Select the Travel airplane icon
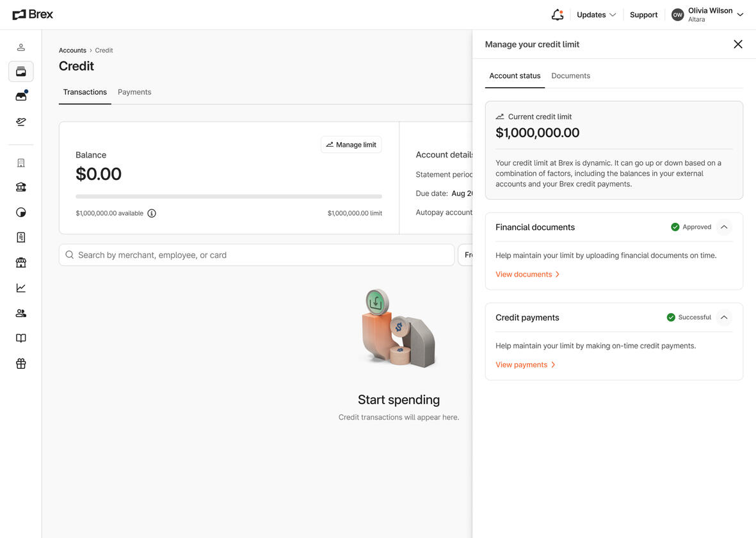Viewport: 756px width, 538px height. click(x=20, y=121)
